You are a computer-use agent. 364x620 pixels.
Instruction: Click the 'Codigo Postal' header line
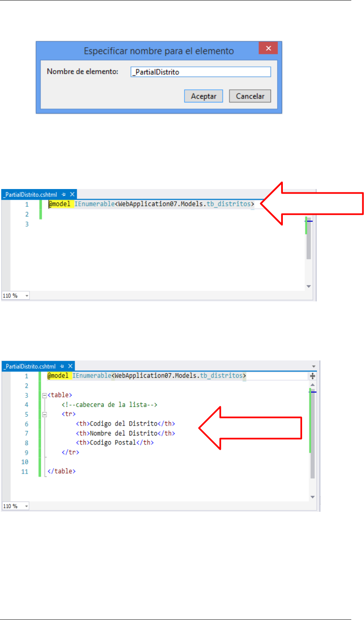click(x=115, y=443)
